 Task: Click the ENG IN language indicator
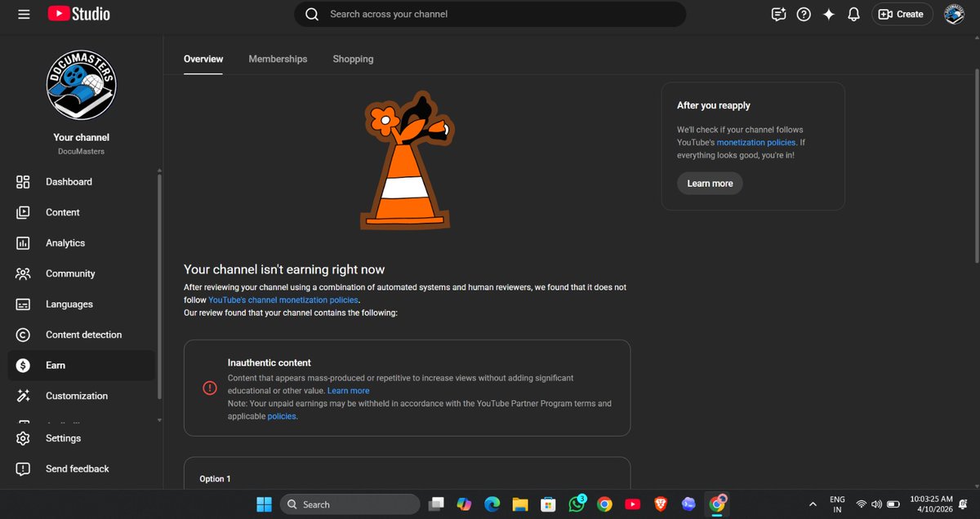[837, 504]
